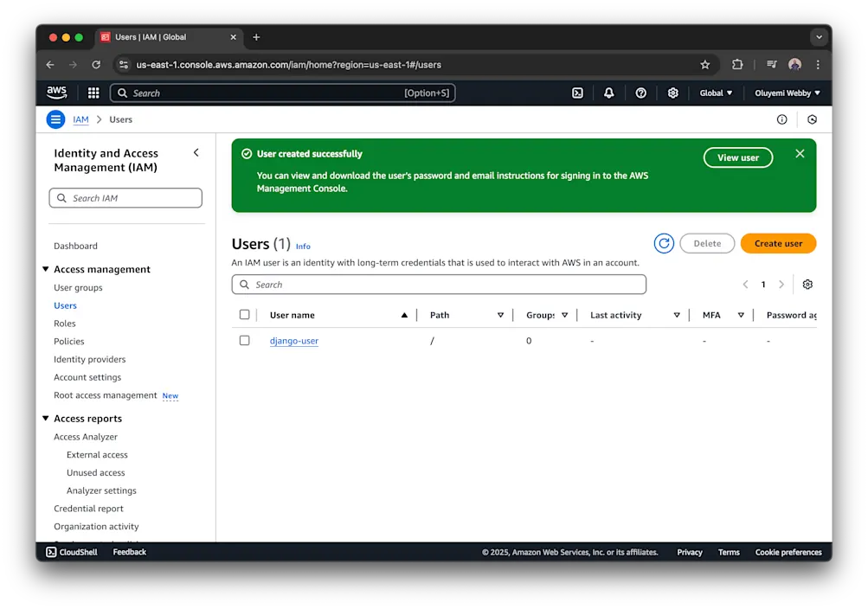
Task: Check the select-all checkbox in the table header
Action: (245, 314)
